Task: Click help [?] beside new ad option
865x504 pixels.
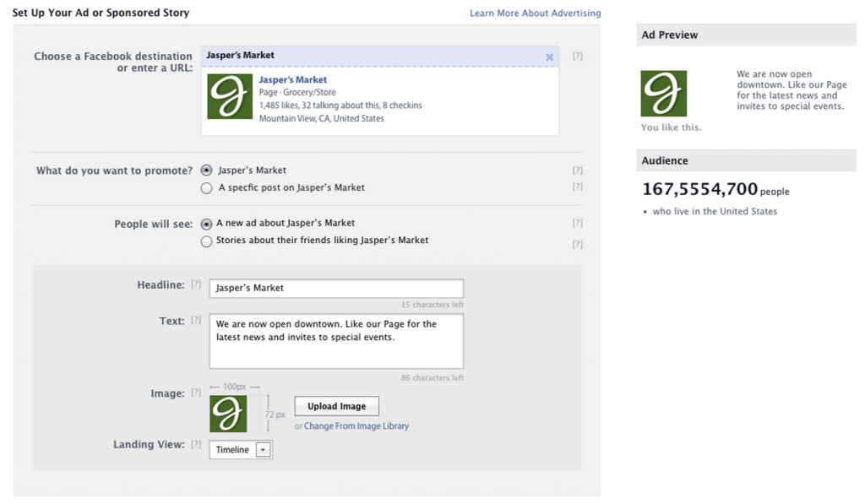Action: [577, 223]
